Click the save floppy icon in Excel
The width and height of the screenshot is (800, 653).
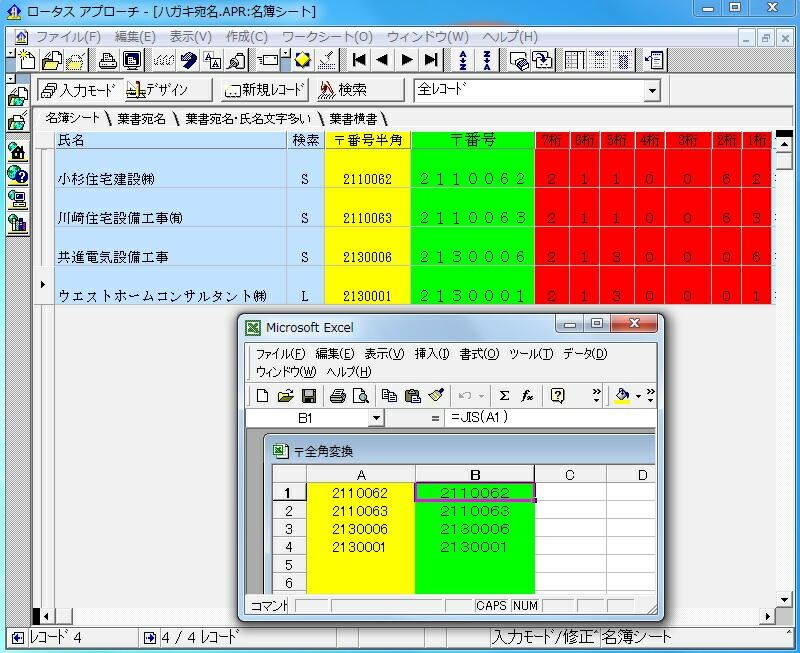click(309, 395)
